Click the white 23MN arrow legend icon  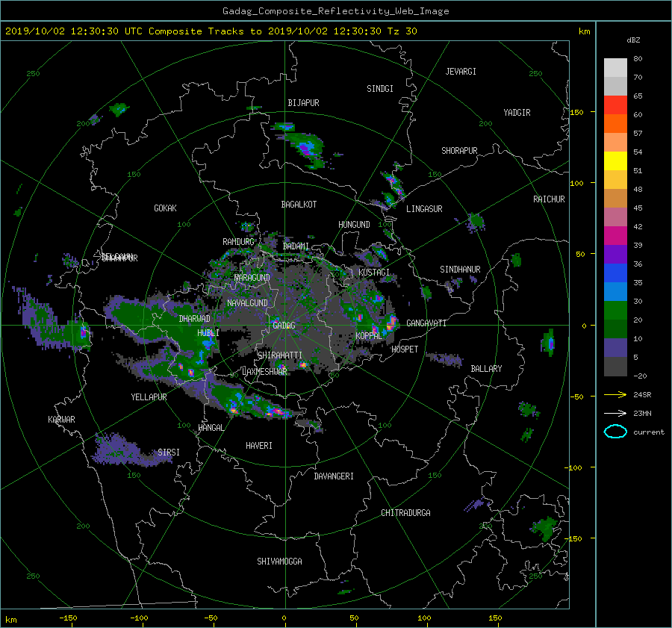coord(615,413)
